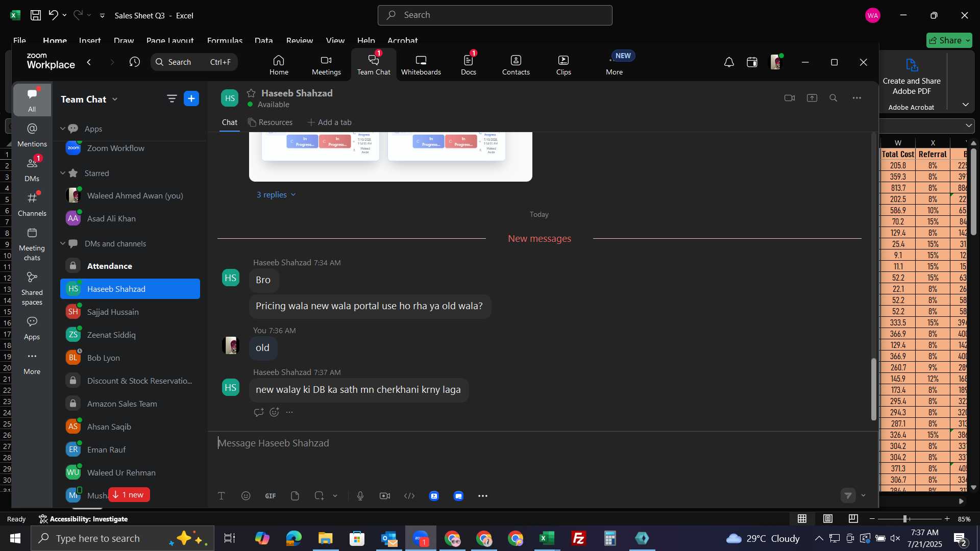980x551 pixels.
Task: Open Zeenat Siddiq chat
Action: (130, 335)
